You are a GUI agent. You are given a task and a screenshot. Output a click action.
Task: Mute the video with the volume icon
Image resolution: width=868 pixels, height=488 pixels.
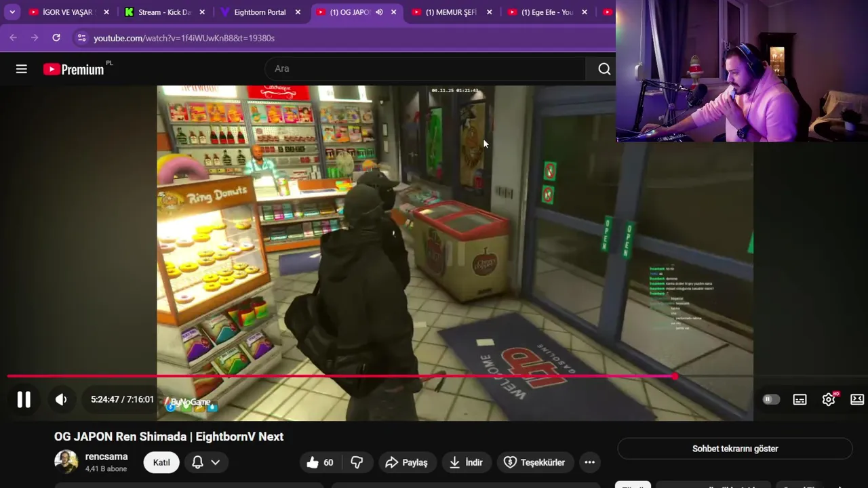pos(61,399)
